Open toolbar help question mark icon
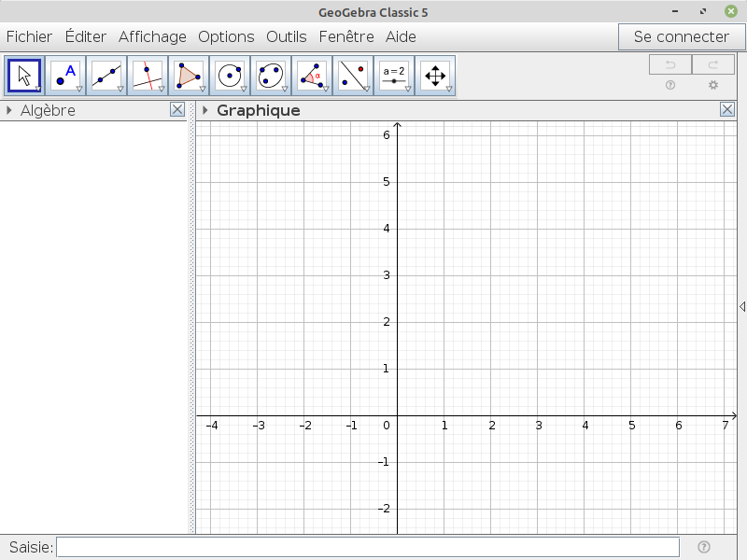747x560 pixels. [x=670, y=85]
